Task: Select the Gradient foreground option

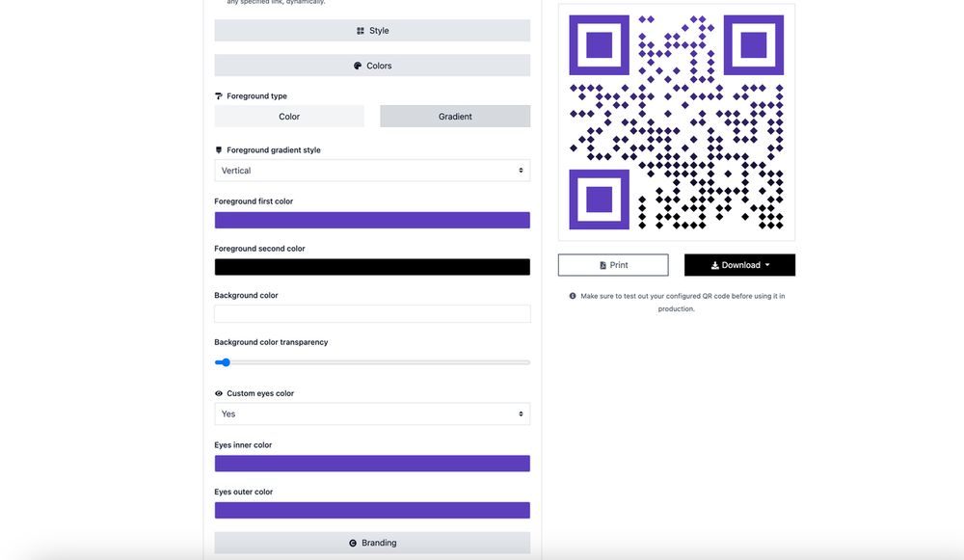Action: click(454, 116)
